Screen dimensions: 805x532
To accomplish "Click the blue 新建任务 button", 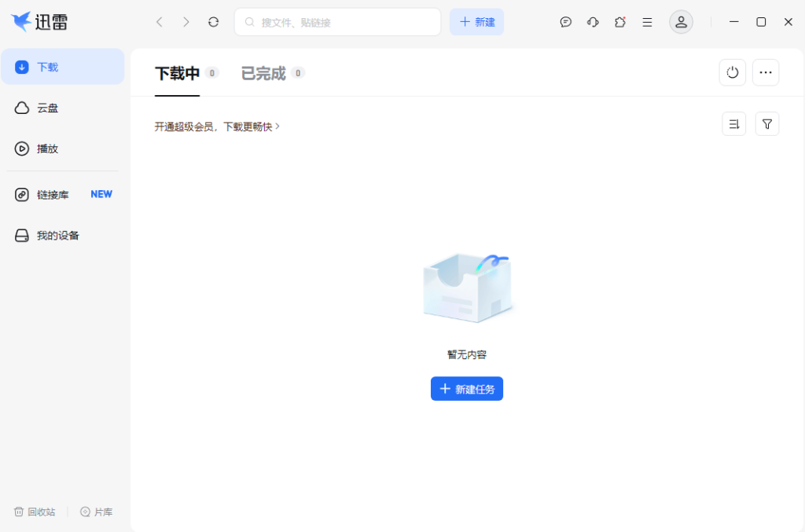I will point(467,389).
